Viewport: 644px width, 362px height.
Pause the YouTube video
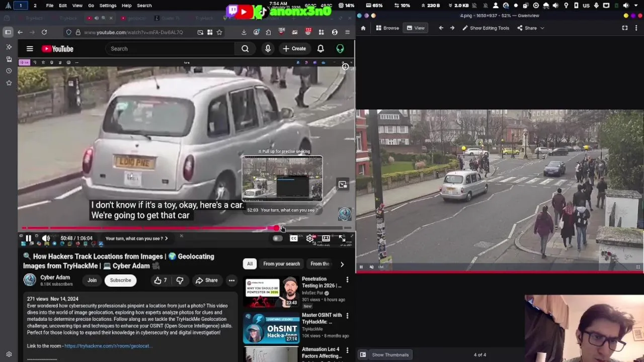[29, 238]
